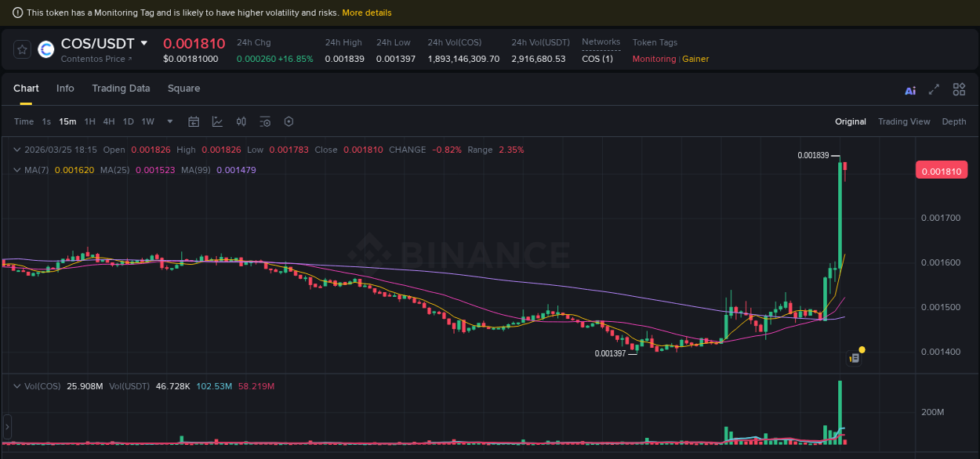
Task: Open candlestick chart style options
Action: [x=241, y=121]
